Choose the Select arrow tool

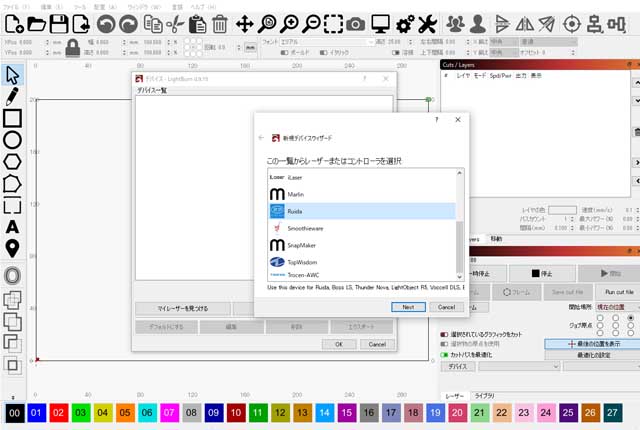12,75
